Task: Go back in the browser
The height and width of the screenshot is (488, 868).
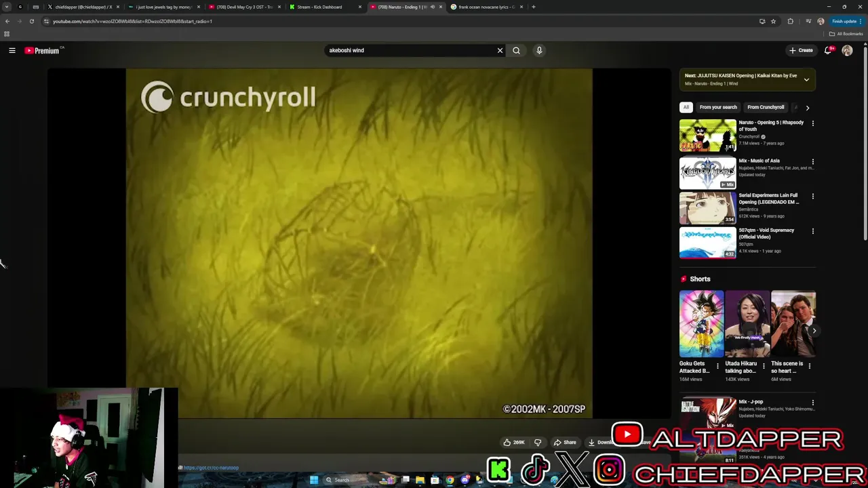Action: tap(7, 21)
